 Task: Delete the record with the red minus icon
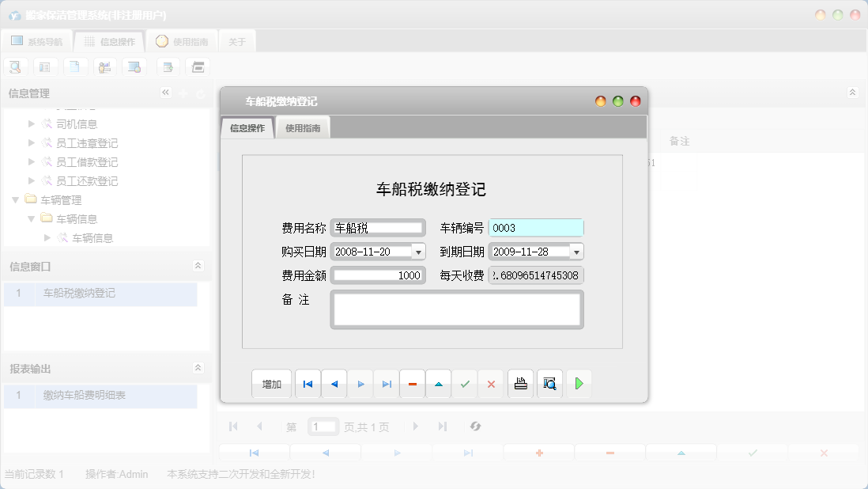tap(412, 384)
